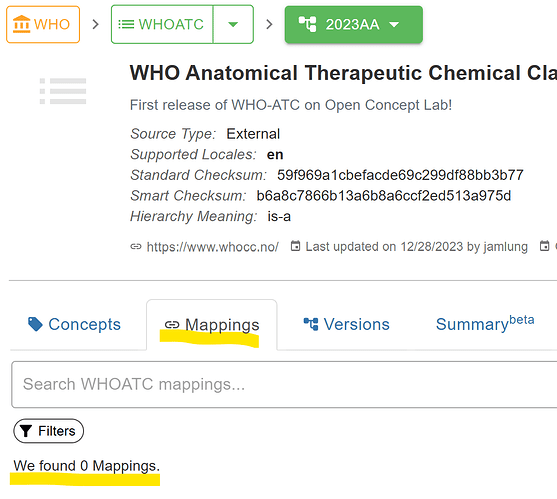Click the chain-link icon on Mappings tab
The width and height of the screenshot is (557, 499).
172,325
